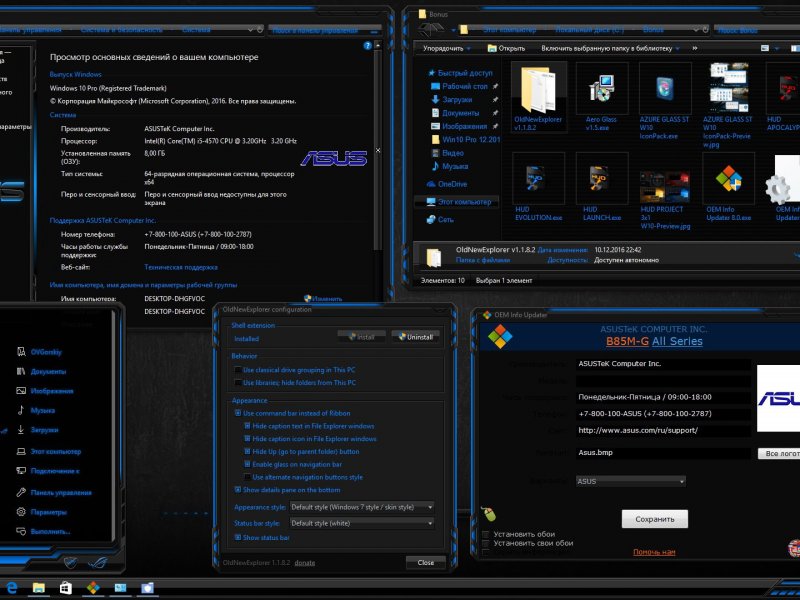Select the OEM Info Updater 8.0.exe icon
This screenshot has width=800, height=600.
click(x=729, y=179)
